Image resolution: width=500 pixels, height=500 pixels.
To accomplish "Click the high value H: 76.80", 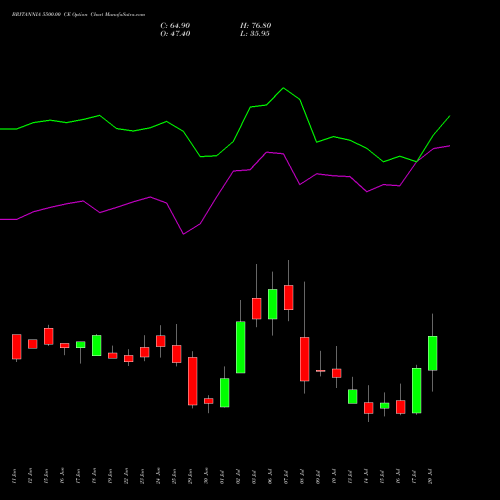I will (x=255, y=26).
